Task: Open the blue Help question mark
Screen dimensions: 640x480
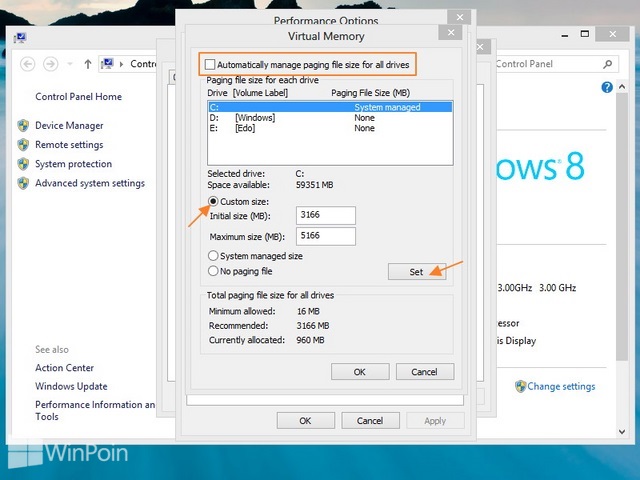Action: (x=607, y=87)
